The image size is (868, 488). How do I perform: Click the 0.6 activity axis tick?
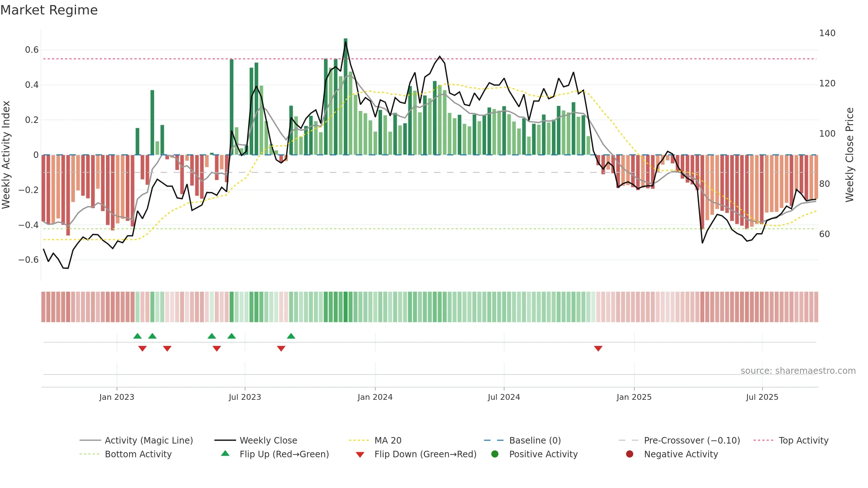(x=32, y=50)
